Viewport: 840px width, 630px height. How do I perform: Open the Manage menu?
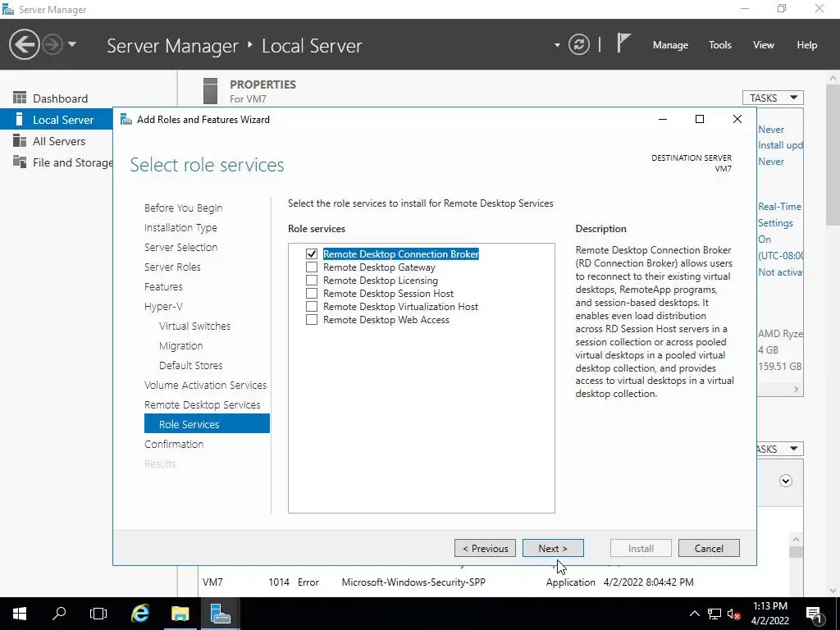point(670,45)
